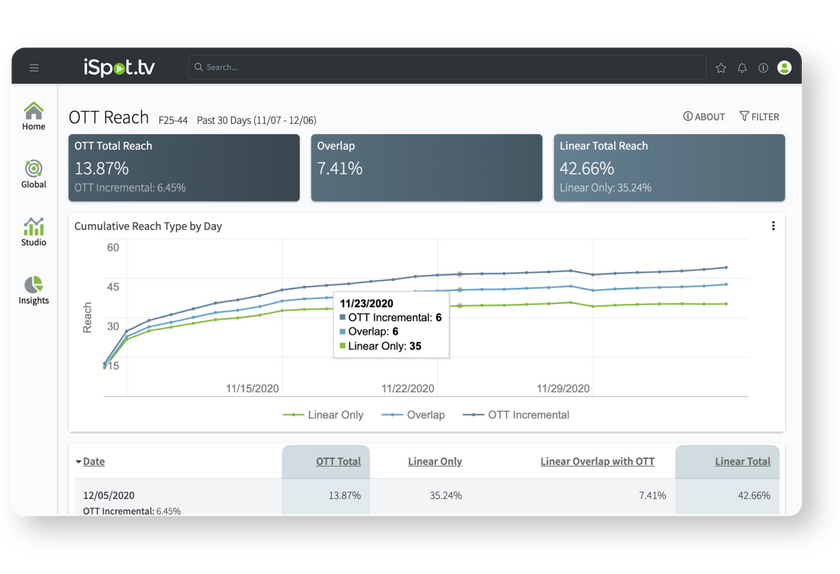Click the About button
Screen dimensions: 840x574
704,117
